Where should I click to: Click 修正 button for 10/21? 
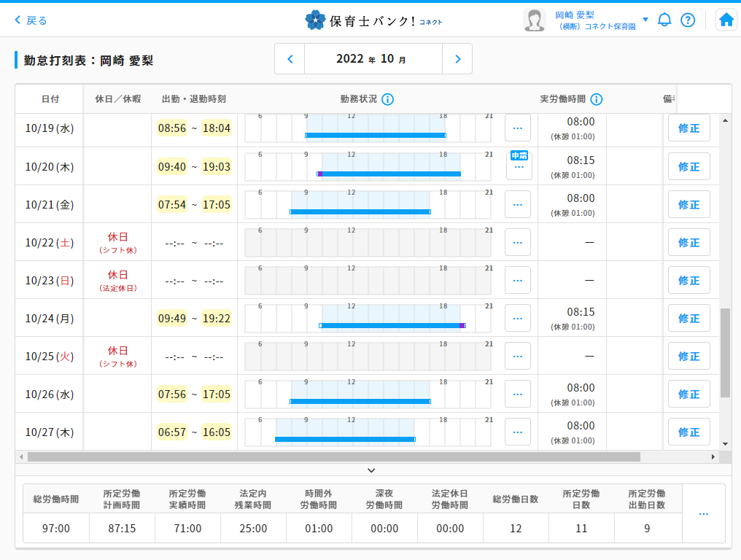688,205
